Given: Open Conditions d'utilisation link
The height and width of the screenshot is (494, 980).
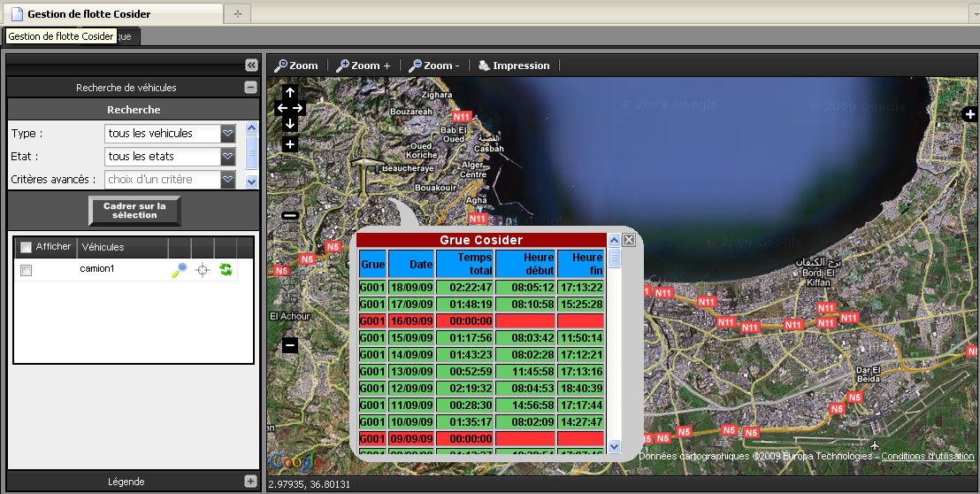Looking at the screenshot, I should (928, 457).
